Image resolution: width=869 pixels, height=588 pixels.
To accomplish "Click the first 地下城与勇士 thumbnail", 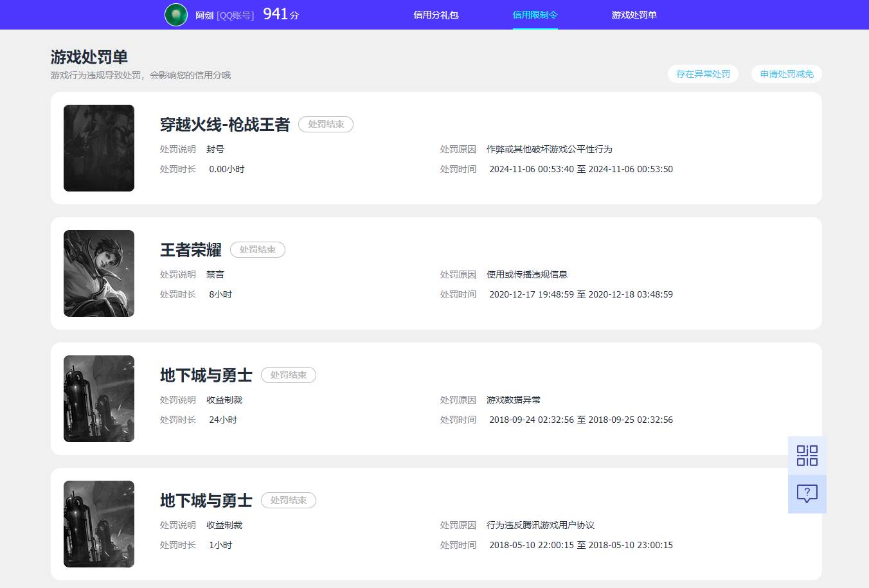I will (x=98, y=398).
